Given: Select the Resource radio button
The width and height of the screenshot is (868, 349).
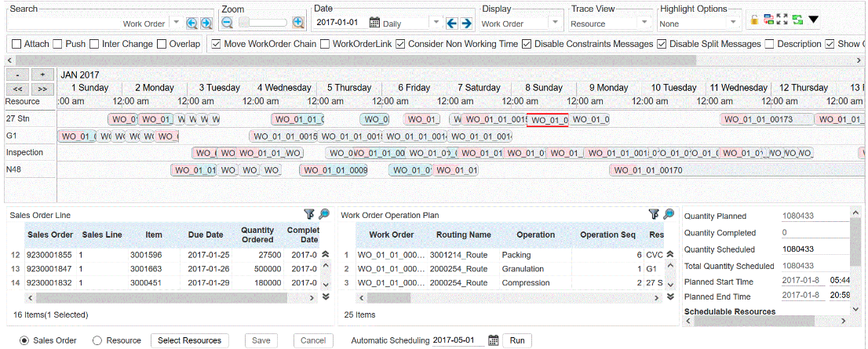Looking at the screenshot, I should click(97, 340).
